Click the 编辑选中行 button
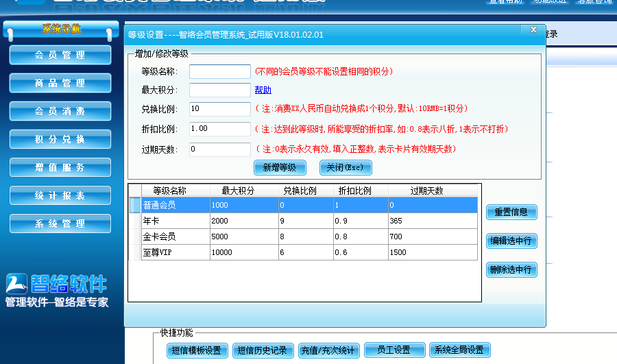The width and height of the screenshot is (617, 364). [x=511, y=241]
